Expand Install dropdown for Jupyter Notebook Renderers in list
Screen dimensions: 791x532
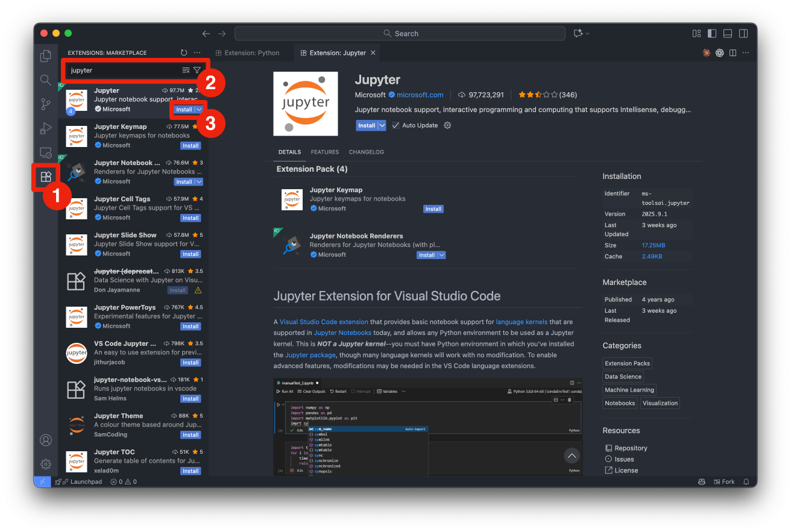198,182
